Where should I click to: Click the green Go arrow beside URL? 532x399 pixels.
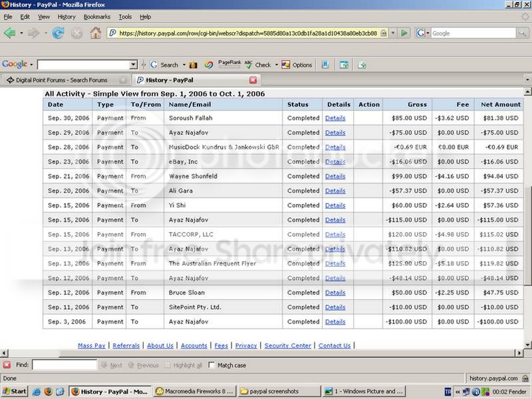(x=404, y=33)
